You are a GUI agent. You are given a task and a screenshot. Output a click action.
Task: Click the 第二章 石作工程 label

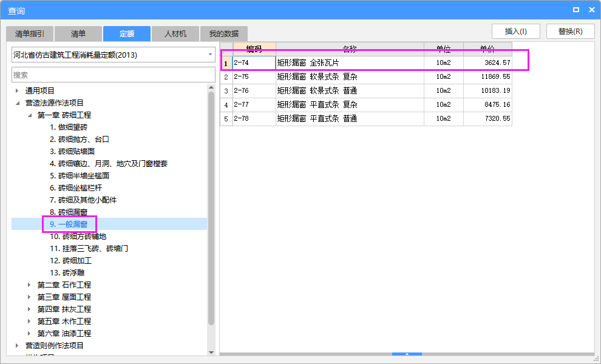64,285
